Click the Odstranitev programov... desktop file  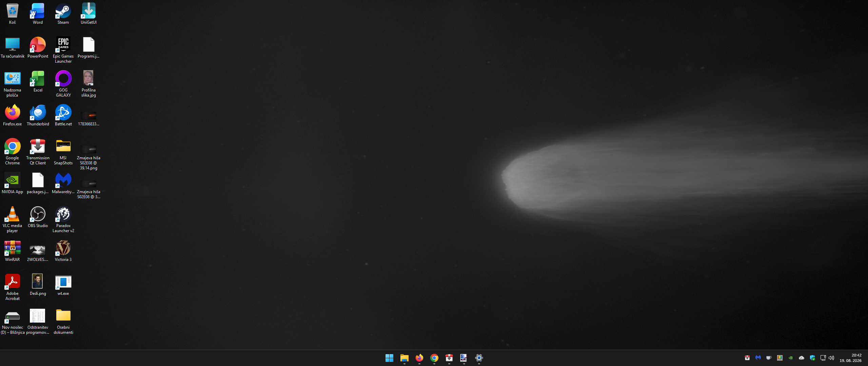point(38,321)
